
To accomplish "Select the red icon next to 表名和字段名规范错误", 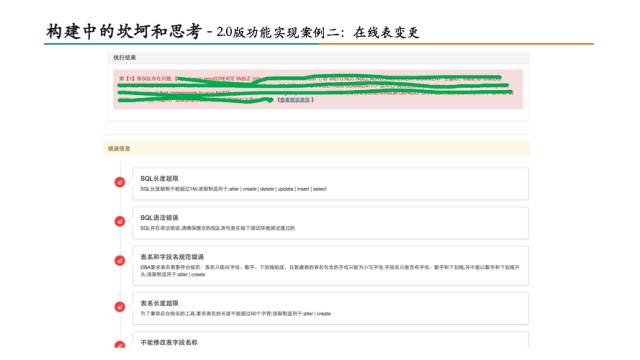I will point(120,260).
